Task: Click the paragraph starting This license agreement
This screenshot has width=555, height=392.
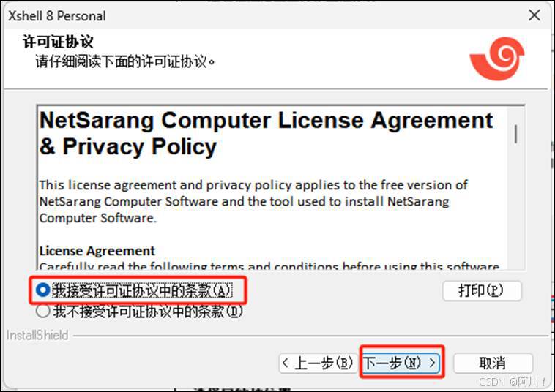Action: tap(253, 201)
